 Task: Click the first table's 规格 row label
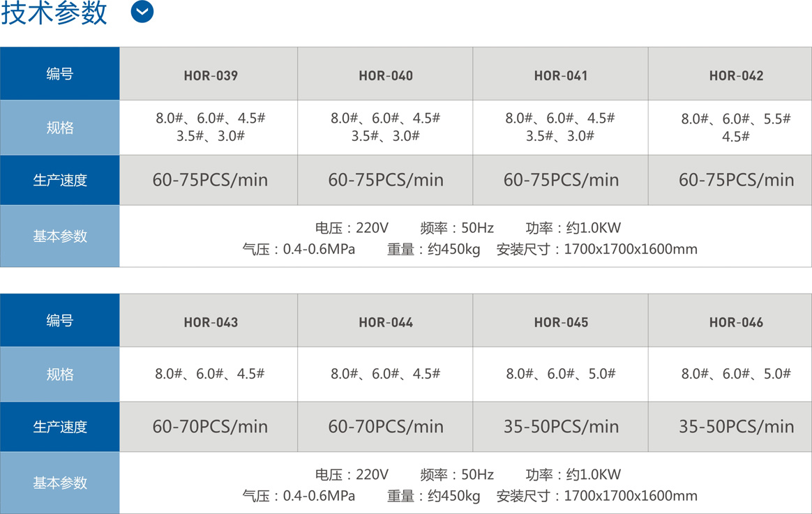point(60,128)
